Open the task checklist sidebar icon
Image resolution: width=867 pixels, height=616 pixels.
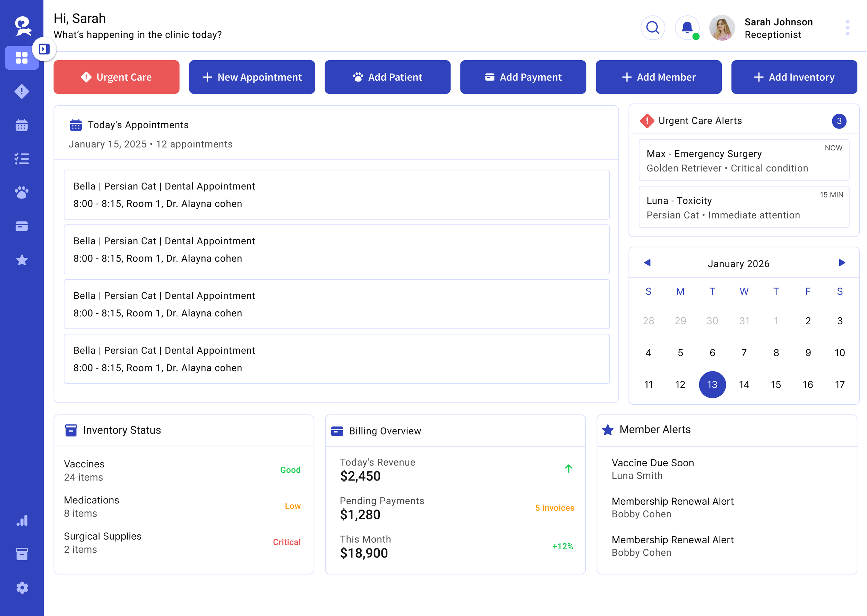[x=22, y=159]
